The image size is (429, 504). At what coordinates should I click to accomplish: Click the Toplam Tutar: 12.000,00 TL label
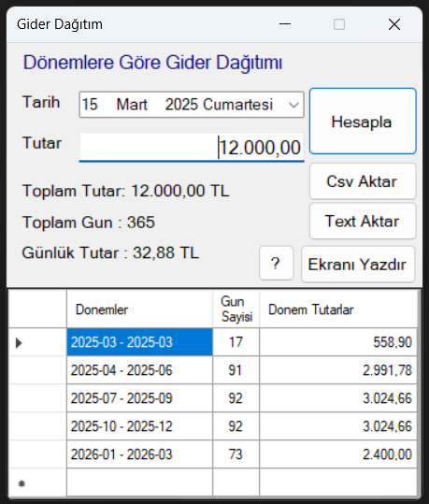pyautogui.click(x=125, y=191)
